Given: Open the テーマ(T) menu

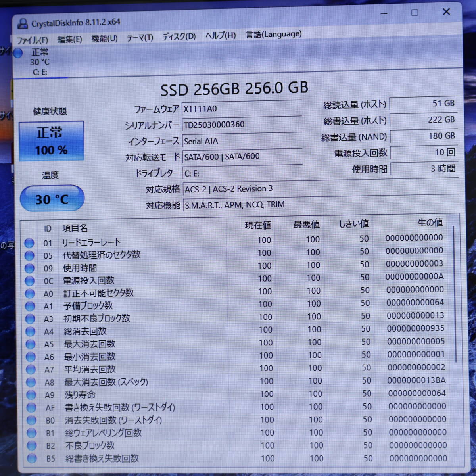Looking at the screenshot, I should pyautogui.click(x=140, y=38).
